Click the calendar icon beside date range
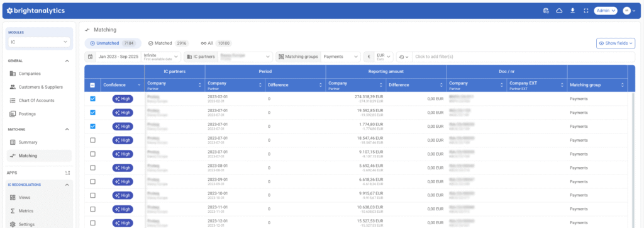 click(91, 57)
